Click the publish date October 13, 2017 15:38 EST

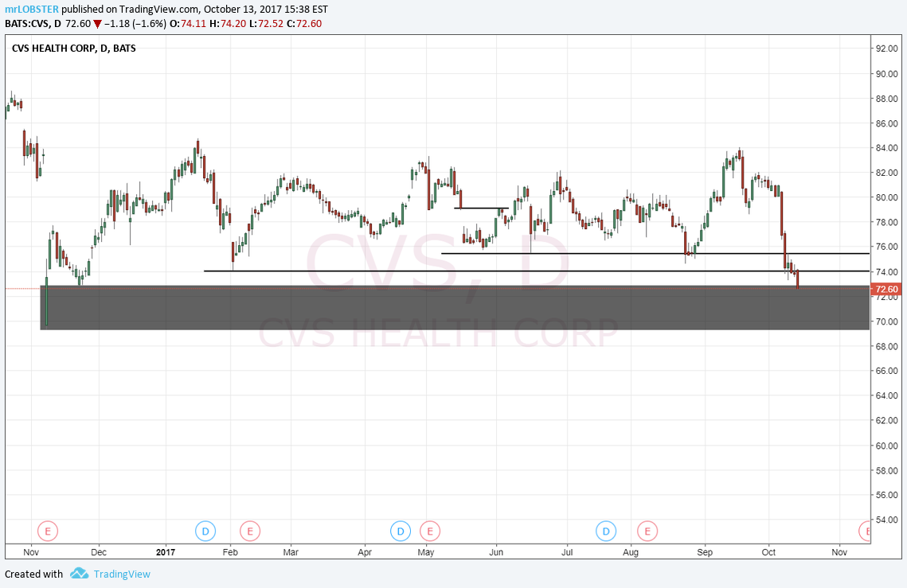(265, 10)
